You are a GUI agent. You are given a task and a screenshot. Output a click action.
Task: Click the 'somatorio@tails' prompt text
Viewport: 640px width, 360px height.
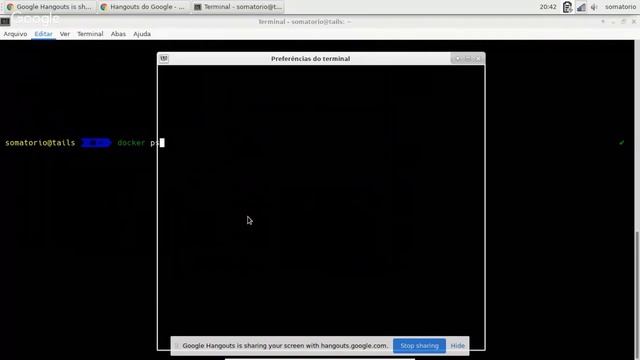coord(40,143)
